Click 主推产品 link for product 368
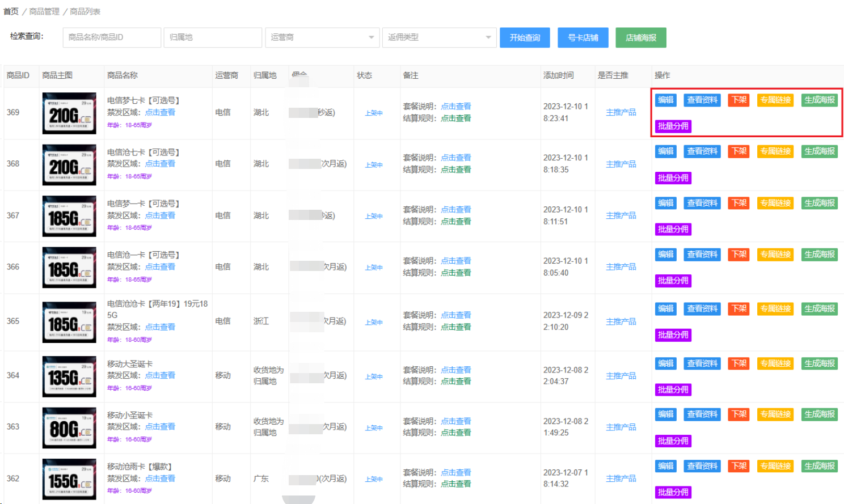Viewport: 844px width, 504px height. 621,164
